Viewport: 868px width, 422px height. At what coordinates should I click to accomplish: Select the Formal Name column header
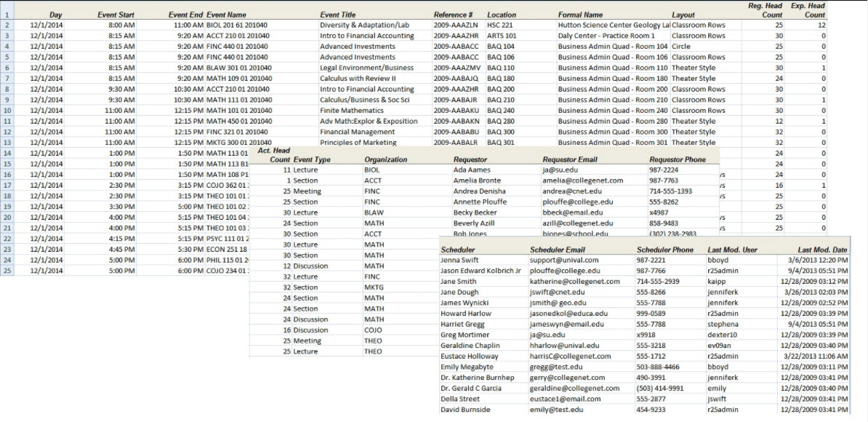(580, 15)
